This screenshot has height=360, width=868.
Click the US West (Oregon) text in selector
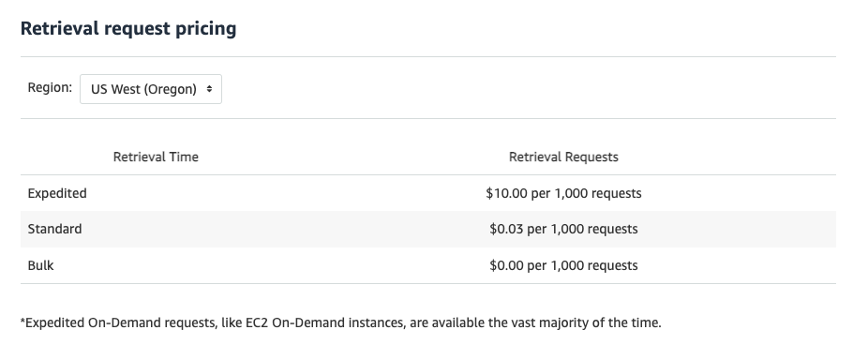click(143, 89)
